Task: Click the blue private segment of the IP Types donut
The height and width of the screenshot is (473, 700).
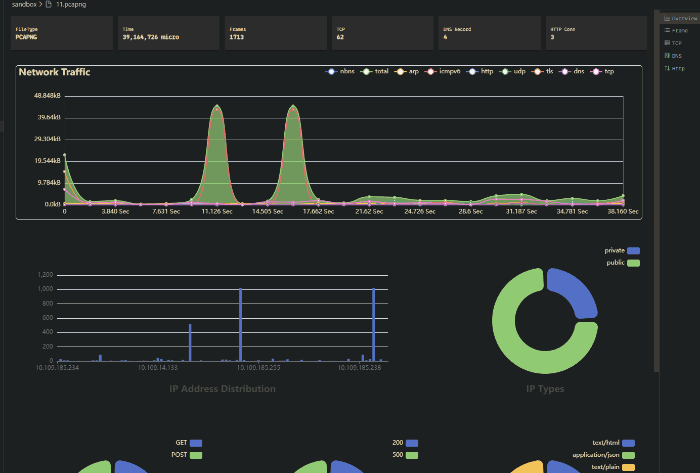Action: click(x=576, y=289)
